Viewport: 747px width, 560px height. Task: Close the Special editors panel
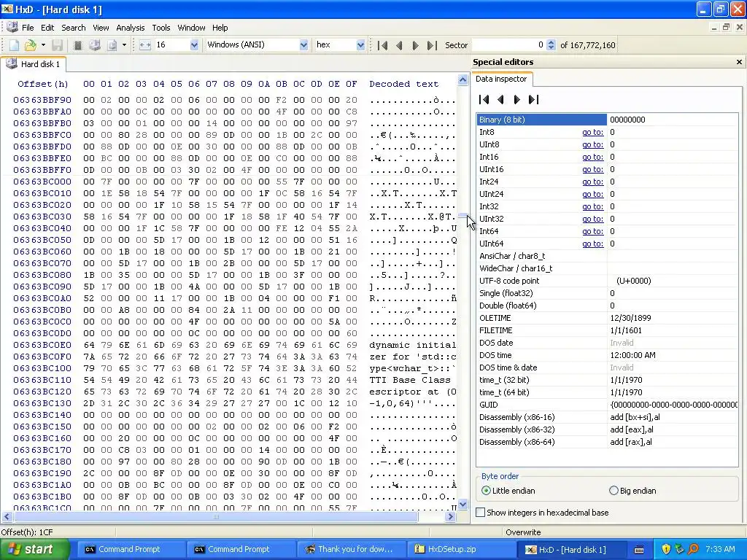coord(739,62)
